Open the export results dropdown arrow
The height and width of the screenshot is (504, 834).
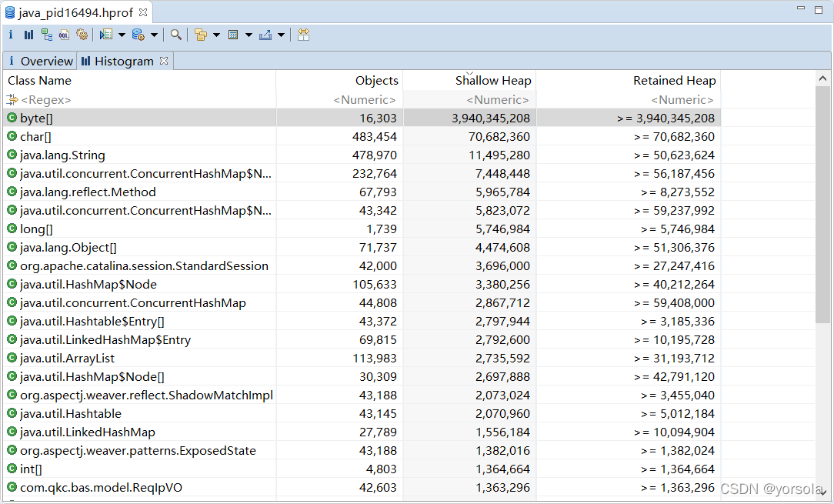tap(279, 35)
